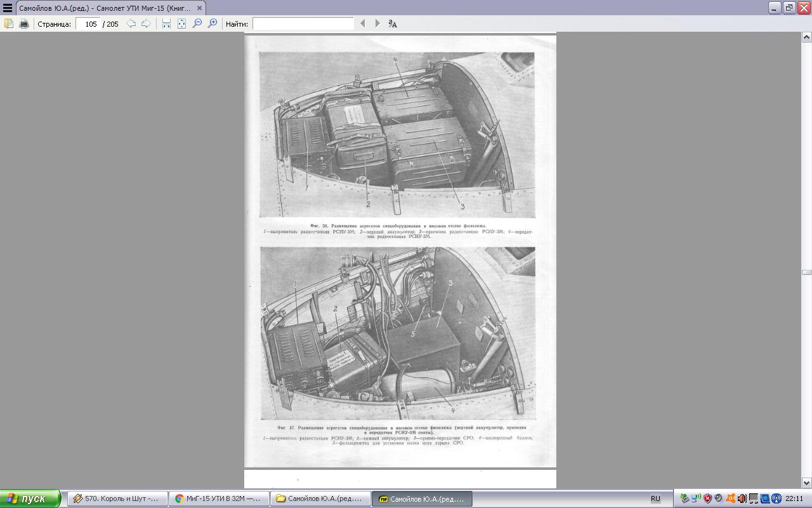Zoom in with the plus magnifier

[213, 23]
